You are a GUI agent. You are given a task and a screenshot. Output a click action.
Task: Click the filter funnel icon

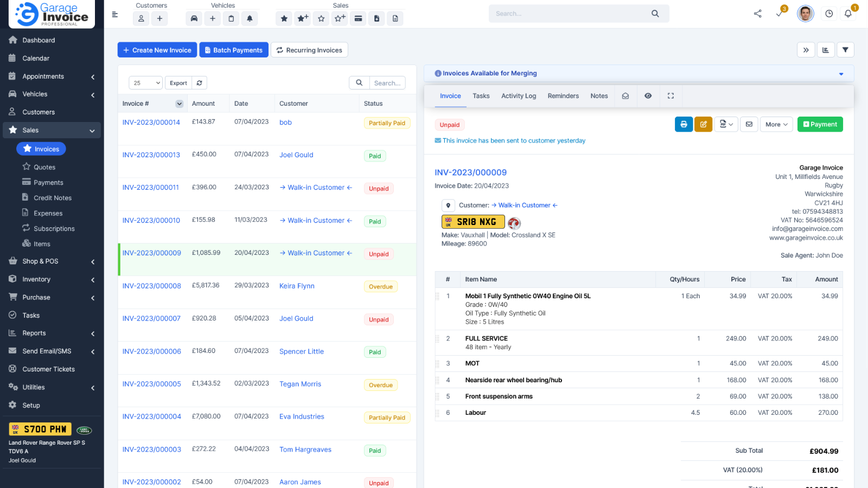pyautogui.click(x=845, y=50)
